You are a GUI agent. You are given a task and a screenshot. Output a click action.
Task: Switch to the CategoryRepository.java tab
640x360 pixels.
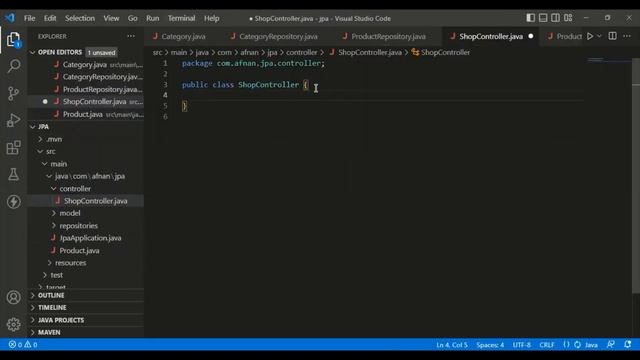point(278,36)
